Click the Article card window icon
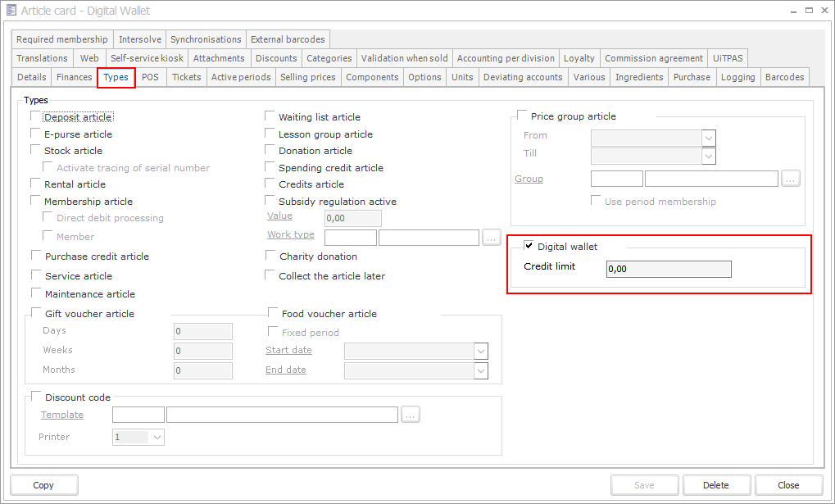The width and height of the screenshot is (835, 504). coord(11,11)
